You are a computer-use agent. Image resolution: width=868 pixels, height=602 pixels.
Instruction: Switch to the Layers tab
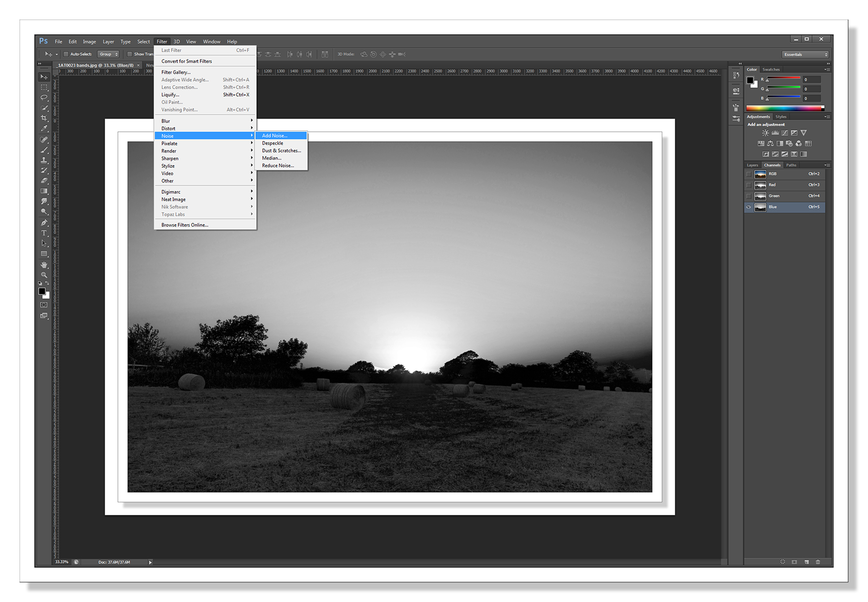click(x=752, y=165)
